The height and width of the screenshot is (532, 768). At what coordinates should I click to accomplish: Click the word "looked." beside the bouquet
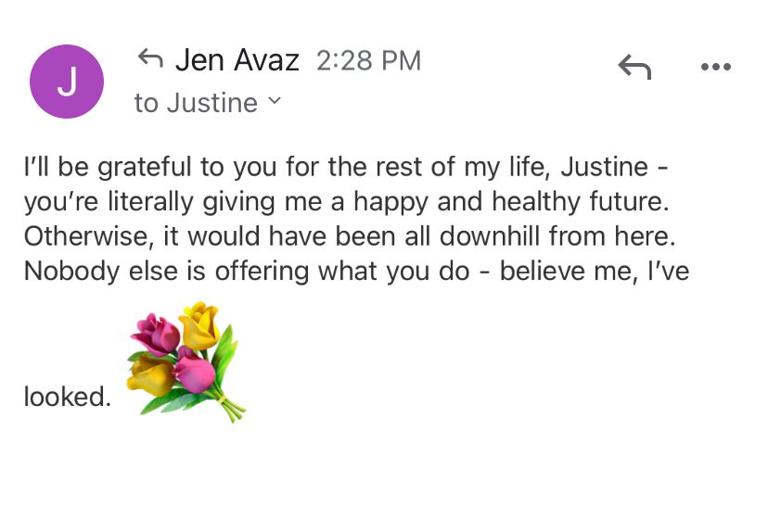[x=67, y=398]
